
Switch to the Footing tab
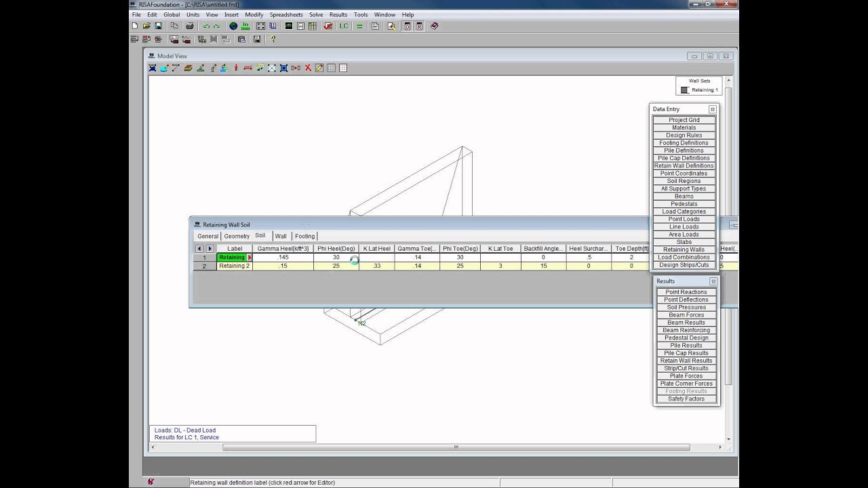(304, 236)
